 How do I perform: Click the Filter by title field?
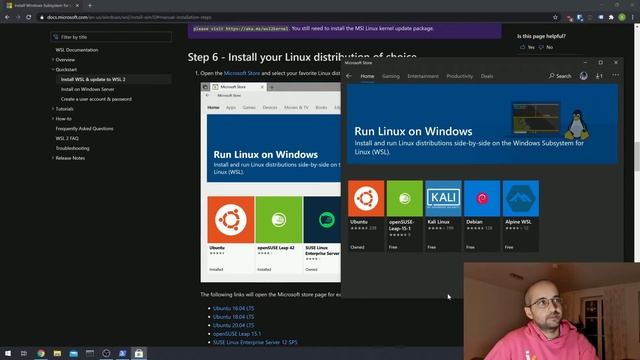[x=111, y=37]
